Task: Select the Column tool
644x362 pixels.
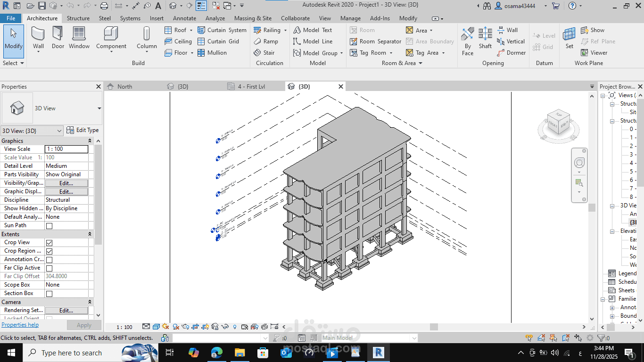Action: tap(147, 38)
